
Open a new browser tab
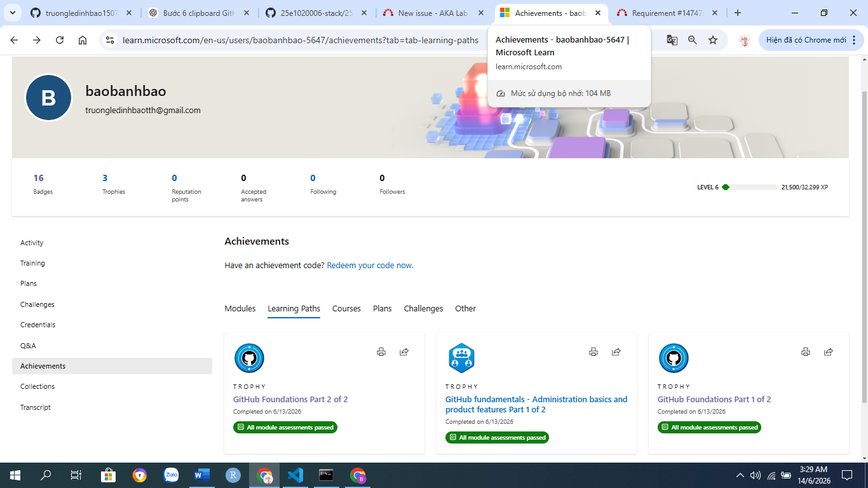(738, 13)
